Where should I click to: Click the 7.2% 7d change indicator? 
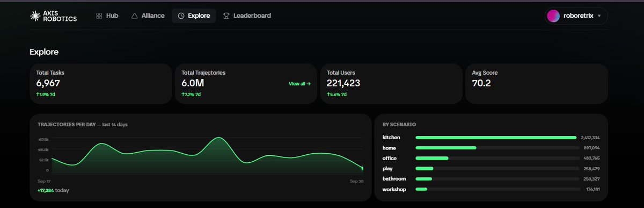click(191, 95)
